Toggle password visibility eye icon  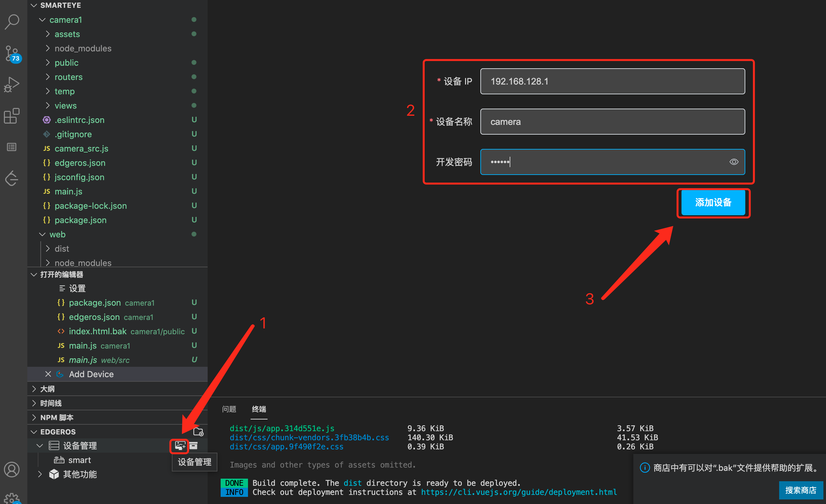(734, 162)
